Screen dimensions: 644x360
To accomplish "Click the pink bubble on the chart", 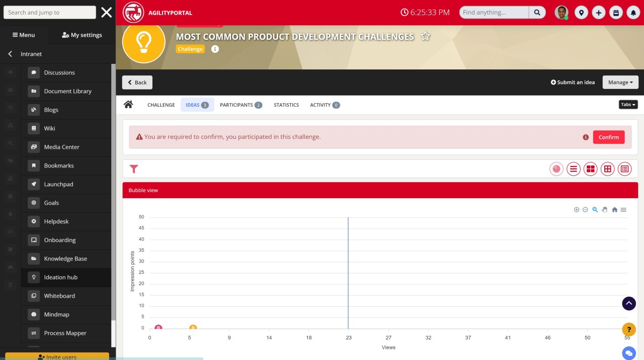I will (158, 328).
